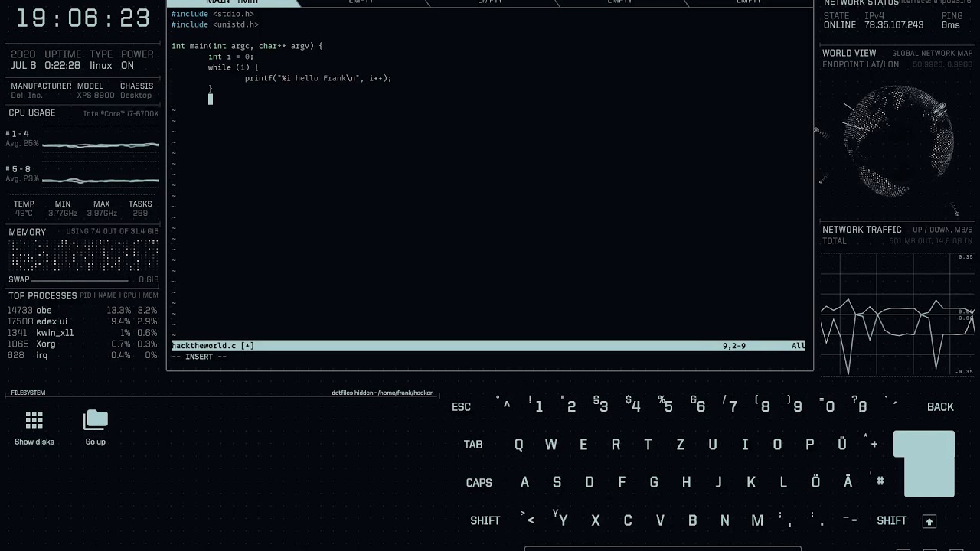The width and height of the screenshot is (980, 551).
Task: Tap the Ä key on the keyboard
Action: coord(848,482)
